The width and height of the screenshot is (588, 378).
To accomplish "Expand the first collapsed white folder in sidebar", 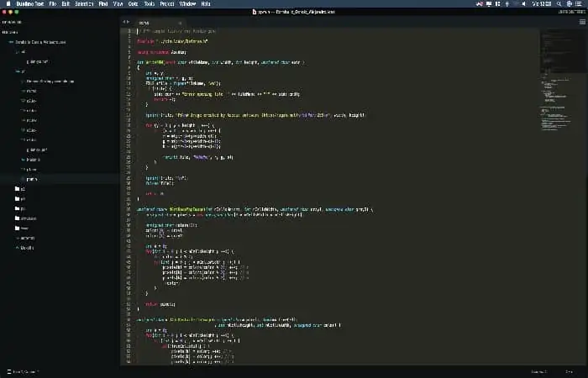I will click(x=17, y=189).
